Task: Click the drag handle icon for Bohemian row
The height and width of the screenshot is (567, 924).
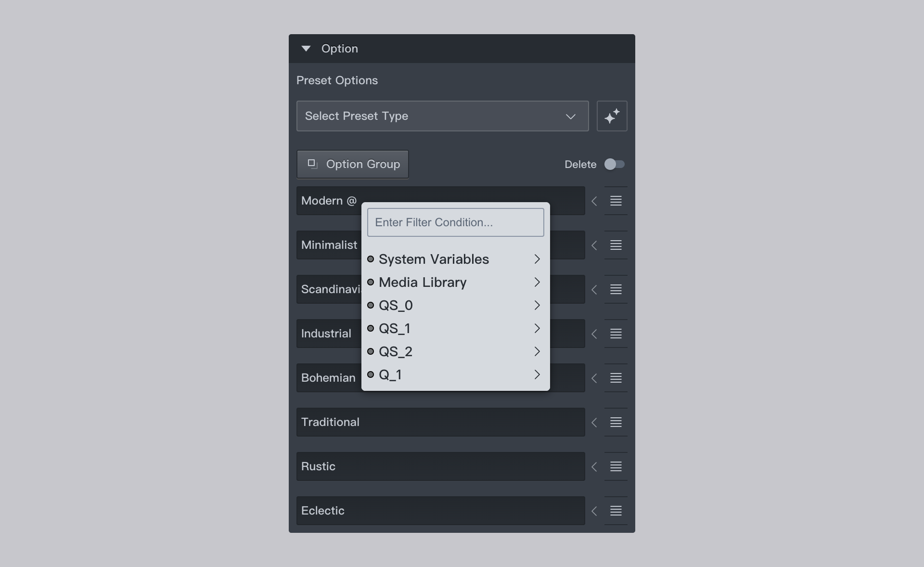Action: point(616,378)
